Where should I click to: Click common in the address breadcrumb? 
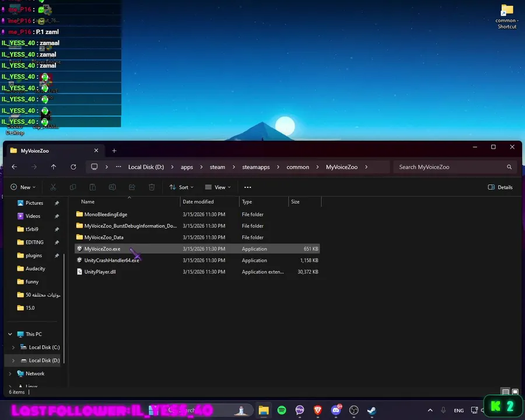tap(297, 167)
